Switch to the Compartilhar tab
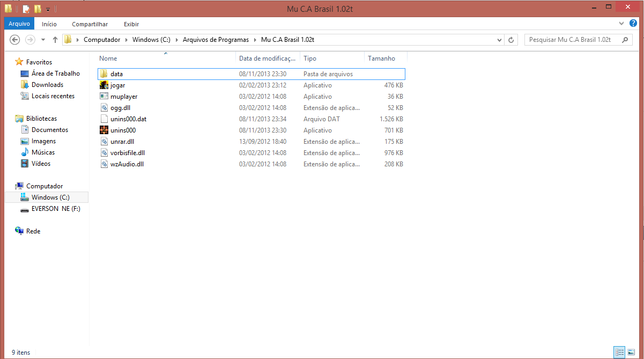The width and height of the screenshot is (644, 359). point(90,24)
